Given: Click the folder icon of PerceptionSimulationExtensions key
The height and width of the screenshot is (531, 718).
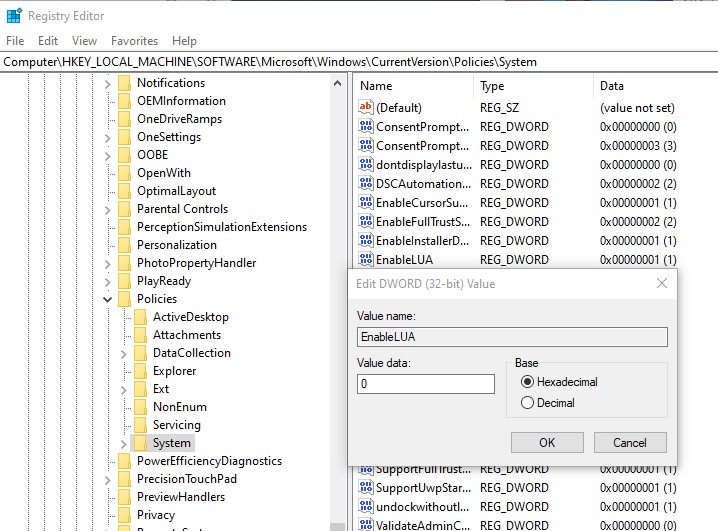Looking at the screenshot, I should point(124,227).
